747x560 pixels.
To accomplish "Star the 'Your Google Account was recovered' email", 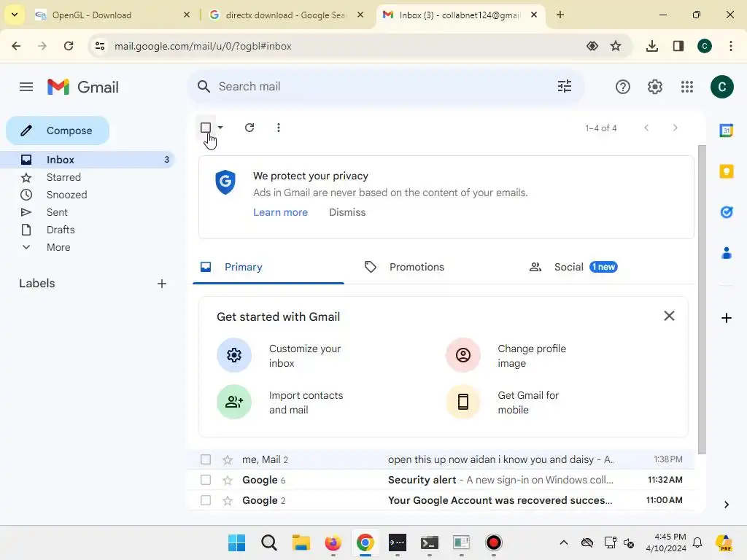I will [228, 500].
